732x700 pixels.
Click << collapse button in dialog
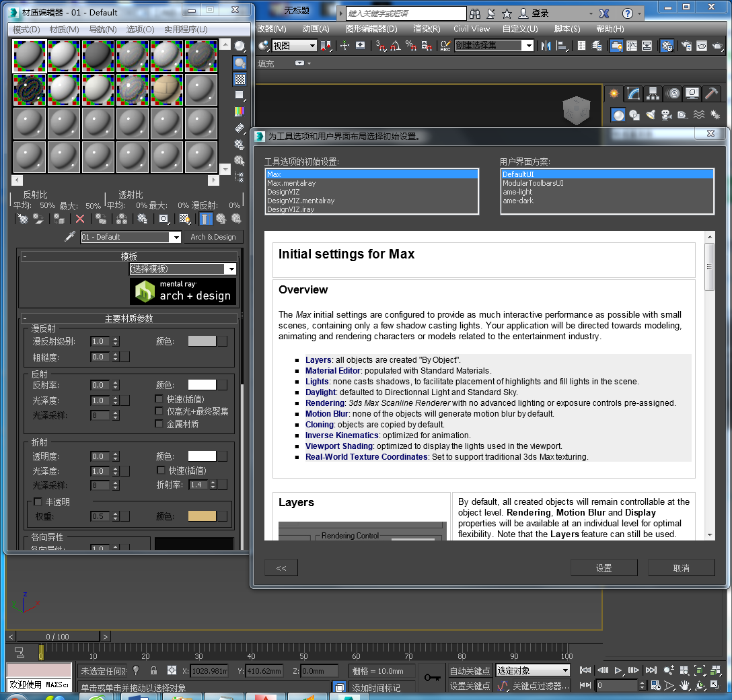[281, 568]
